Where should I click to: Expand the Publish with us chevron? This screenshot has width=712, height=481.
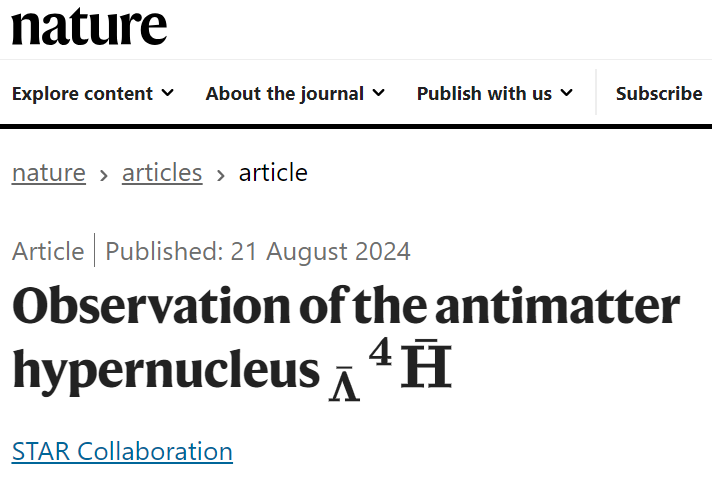click(567, 93)
